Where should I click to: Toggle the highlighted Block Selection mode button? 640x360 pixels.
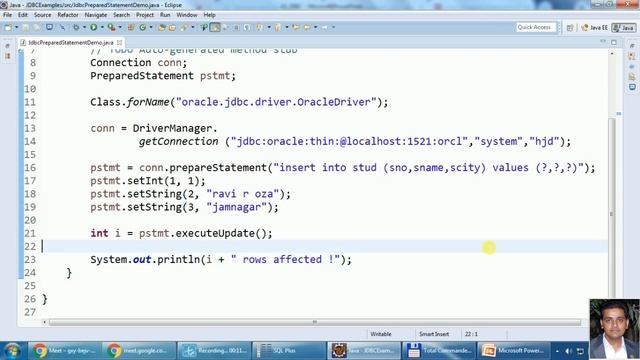(215, 27)
